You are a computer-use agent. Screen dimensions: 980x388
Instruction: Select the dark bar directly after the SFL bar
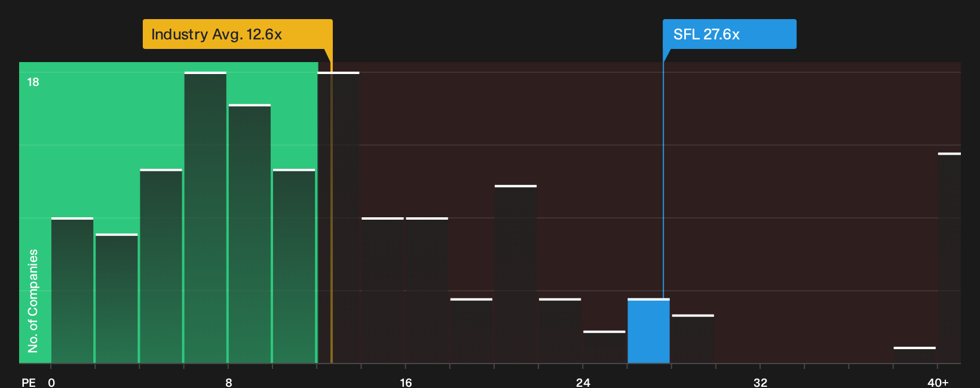point(693,339)
